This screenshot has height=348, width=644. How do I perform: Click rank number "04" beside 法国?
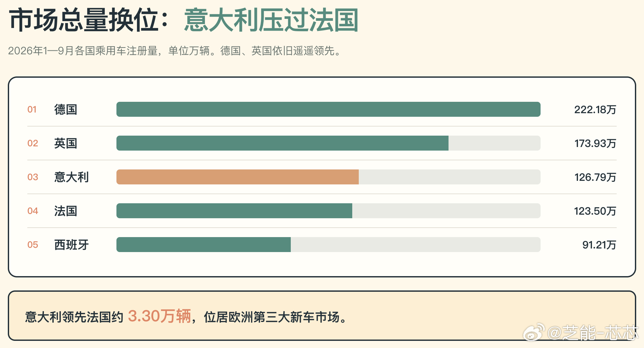click(33, 211)
